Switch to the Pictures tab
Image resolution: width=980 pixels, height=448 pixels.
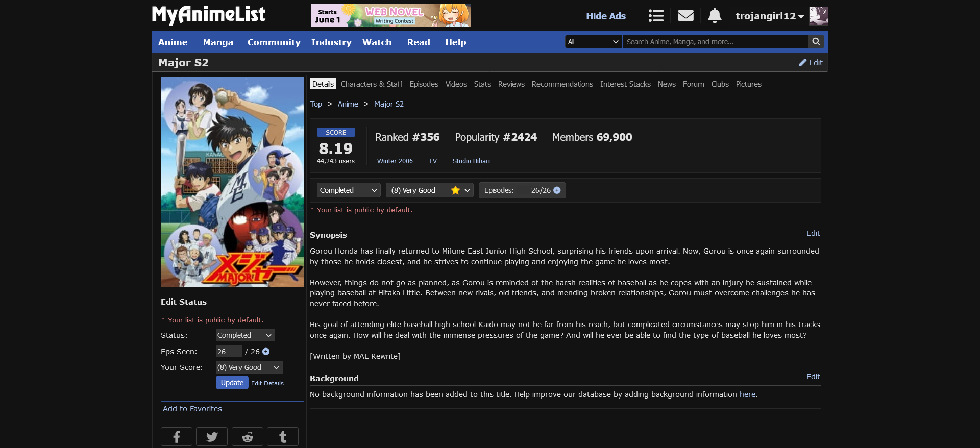tap(749, 84)
